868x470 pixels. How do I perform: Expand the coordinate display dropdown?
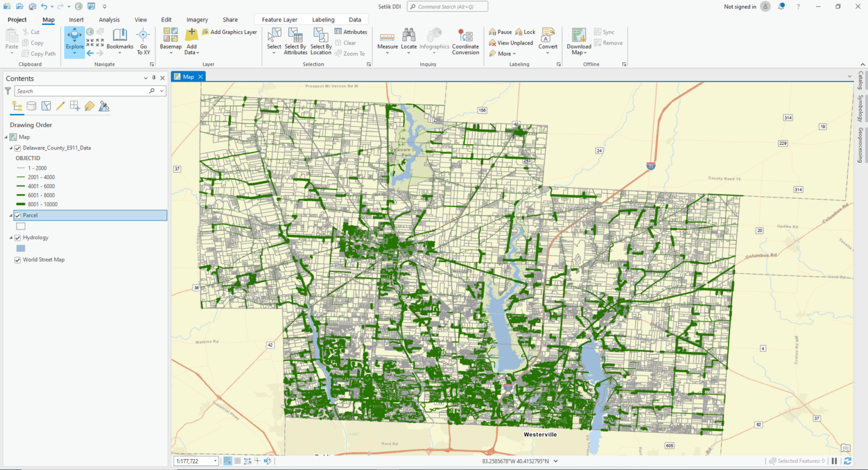coord(555,461)
